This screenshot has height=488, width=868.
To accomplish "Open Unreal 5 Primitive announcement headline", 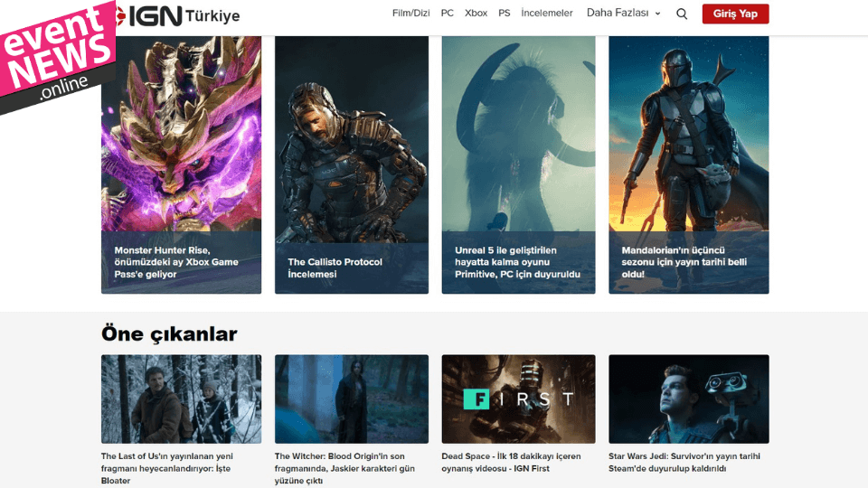I will (x=517, y=262).
